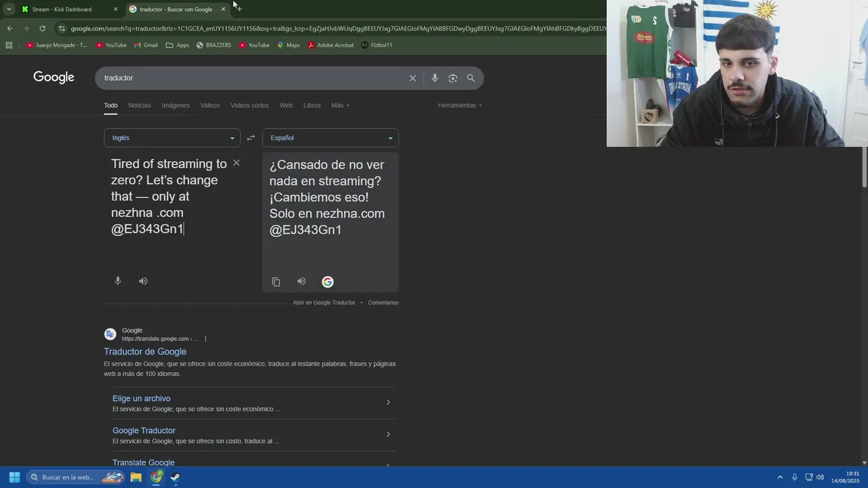Close the Kick Dashboard tab
This screenshot has width=868, height=488.
coord(115,9)
